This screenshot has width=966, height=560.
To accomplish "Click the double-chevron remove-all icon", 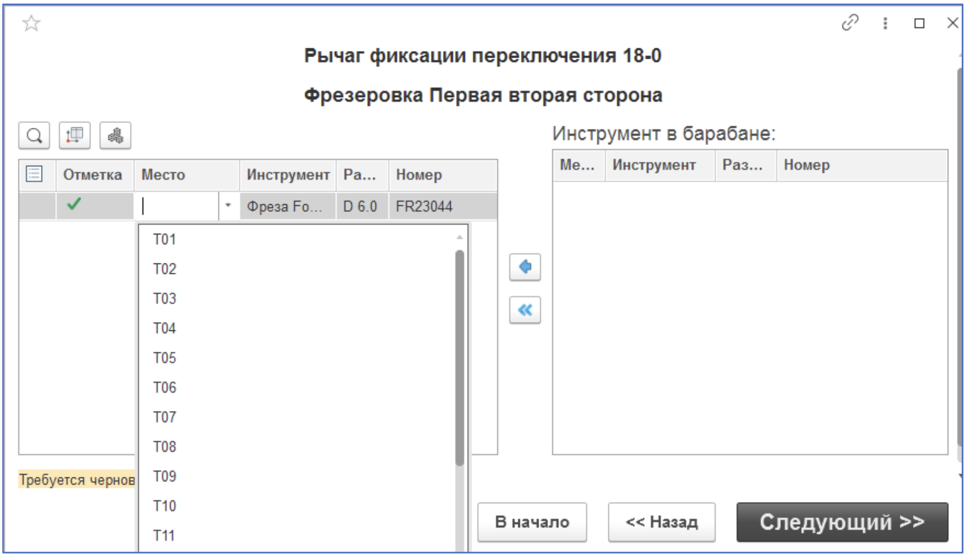I will 526,310.
